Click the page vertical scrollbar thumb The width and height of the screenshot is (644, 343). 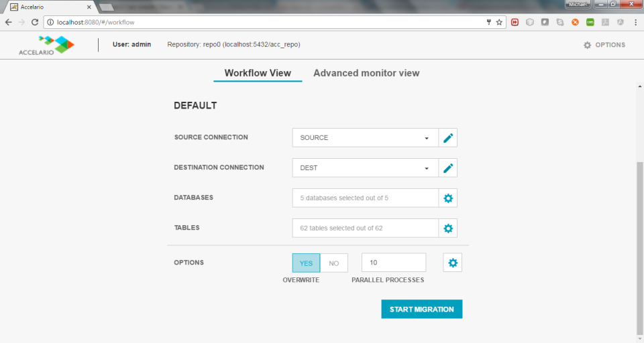(639, 249)
